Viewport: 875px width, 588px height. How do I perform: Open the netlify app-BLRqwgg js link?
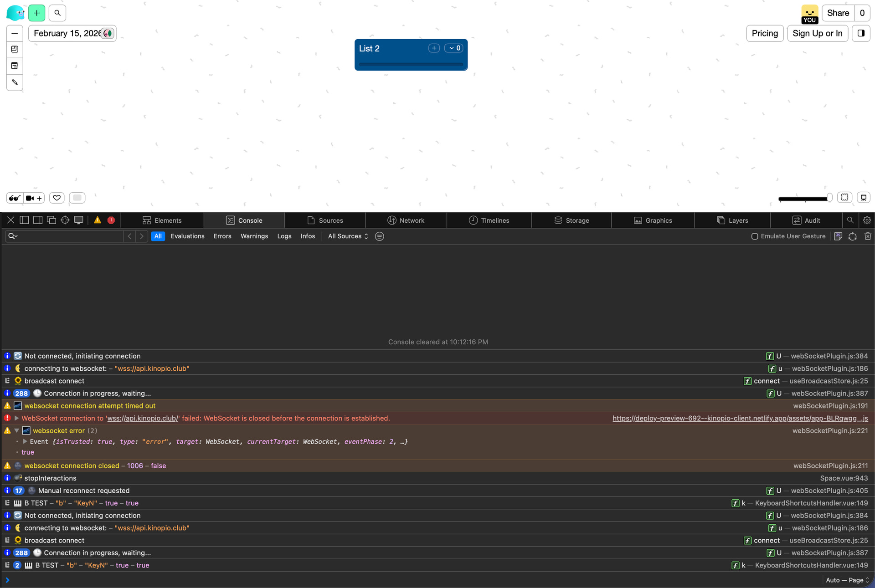tap(740, 418)
